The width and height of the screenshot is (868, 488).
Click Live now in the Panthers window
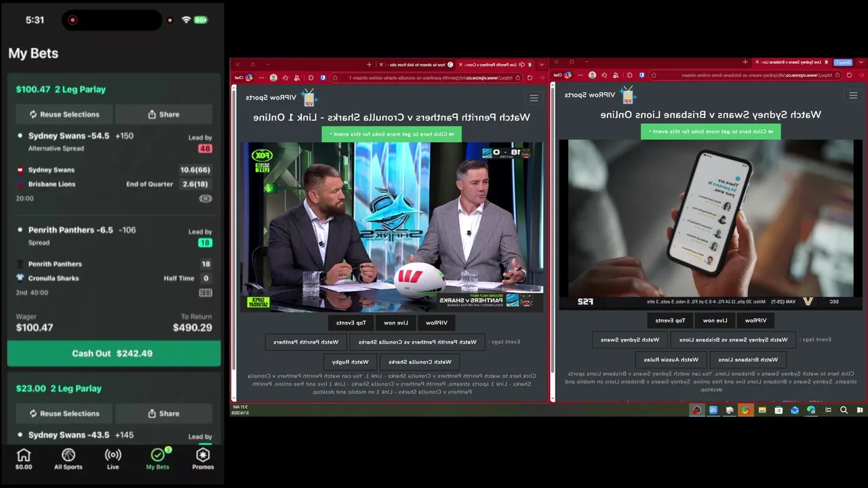click(x=395, y=323)
